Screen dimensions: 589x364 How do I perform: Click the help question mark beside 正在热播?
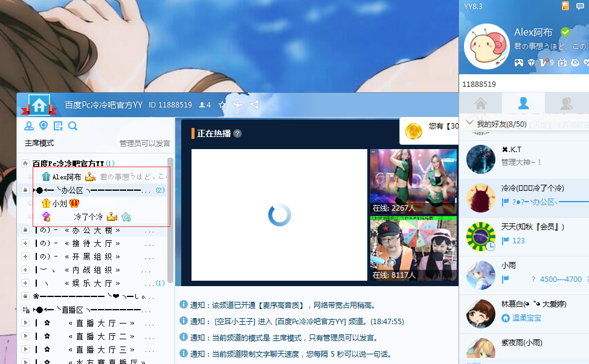[237, 133]
